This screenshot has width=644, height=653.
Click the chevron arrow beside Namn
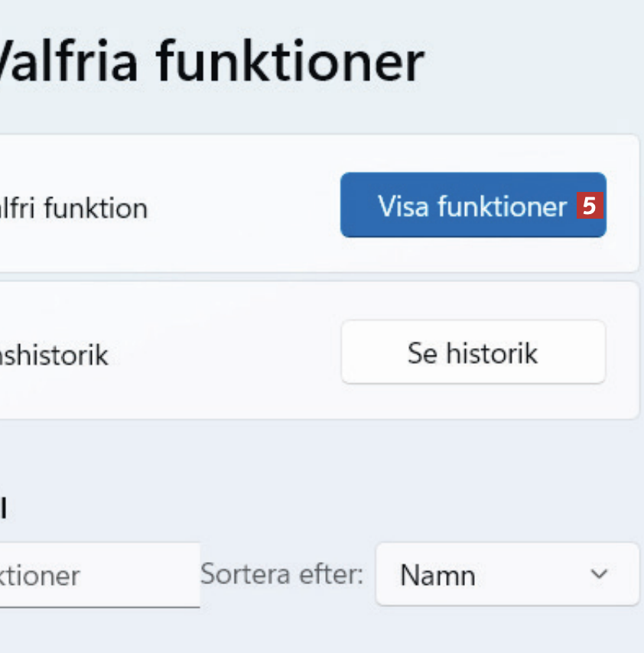[600, 574]
